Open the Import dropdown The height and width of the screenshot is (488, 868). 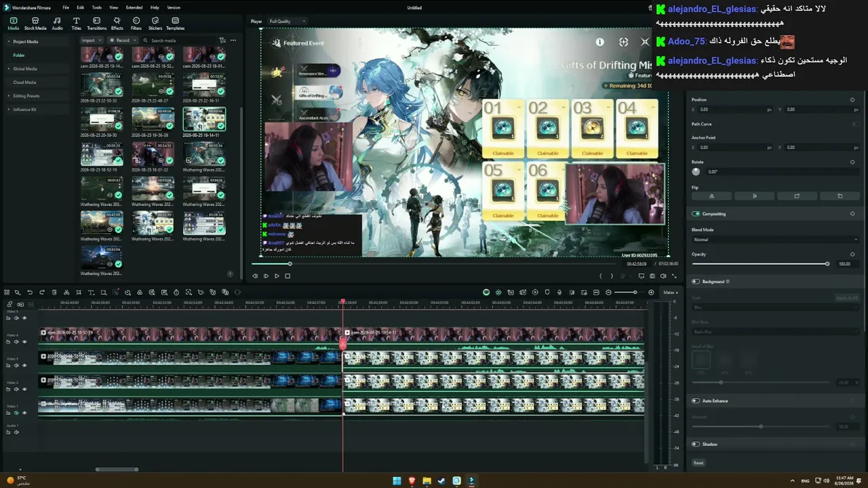click(x=90, y=40)
